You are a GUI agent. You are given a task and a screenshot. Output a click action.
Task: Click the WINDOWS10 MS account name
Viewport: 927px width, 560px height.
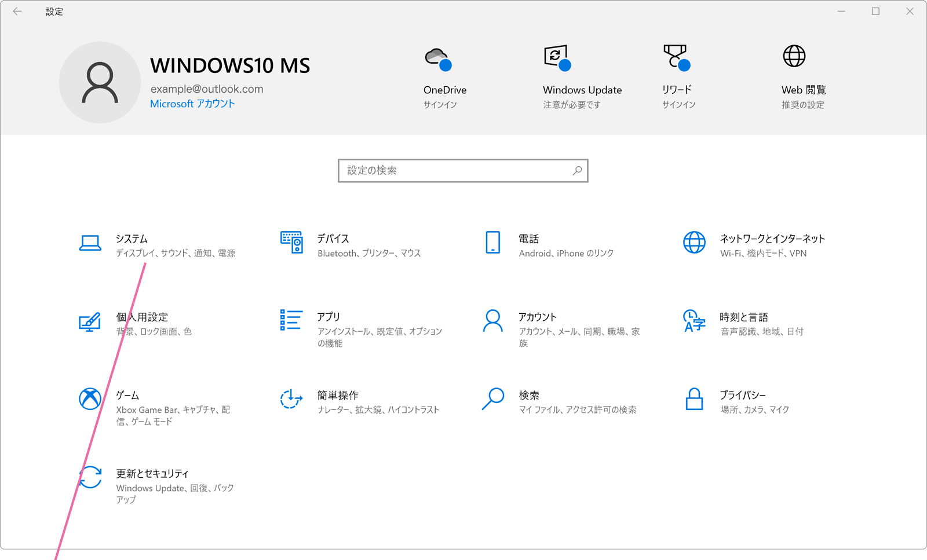pos(230,65)
